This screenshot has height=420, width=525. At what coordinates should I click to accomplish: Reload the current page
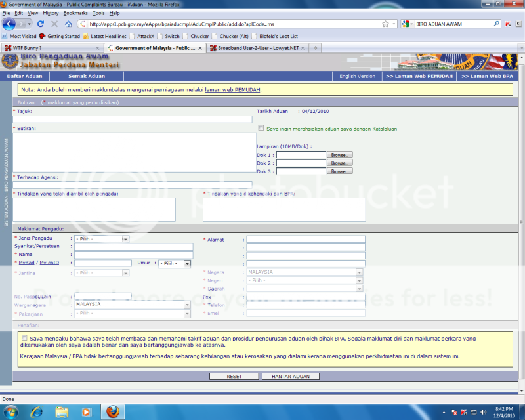point(40,24)
